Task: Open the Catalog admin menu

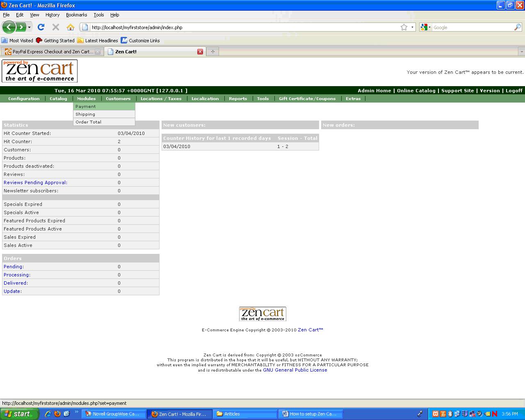Action: 58,99
